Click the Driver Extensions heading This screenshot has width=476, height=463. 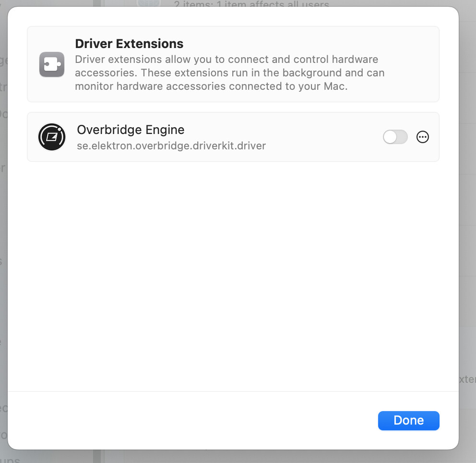tap(129, 44)
